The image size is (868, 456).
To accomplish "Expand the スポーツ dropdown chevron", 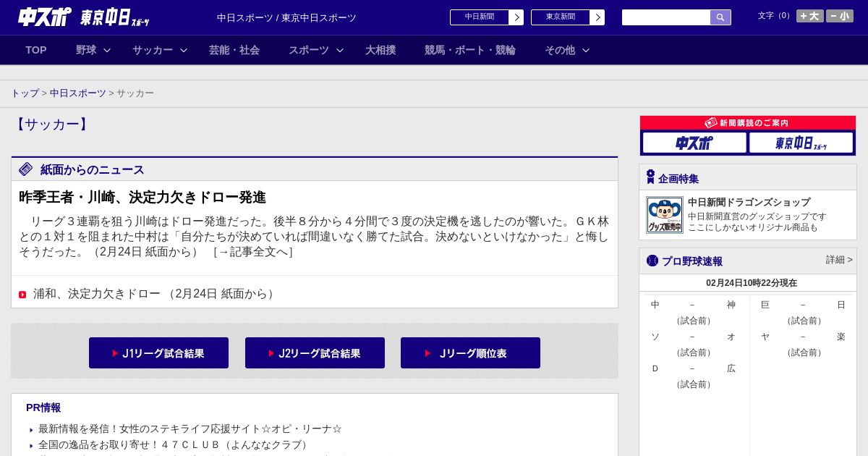I will point(340,50).
